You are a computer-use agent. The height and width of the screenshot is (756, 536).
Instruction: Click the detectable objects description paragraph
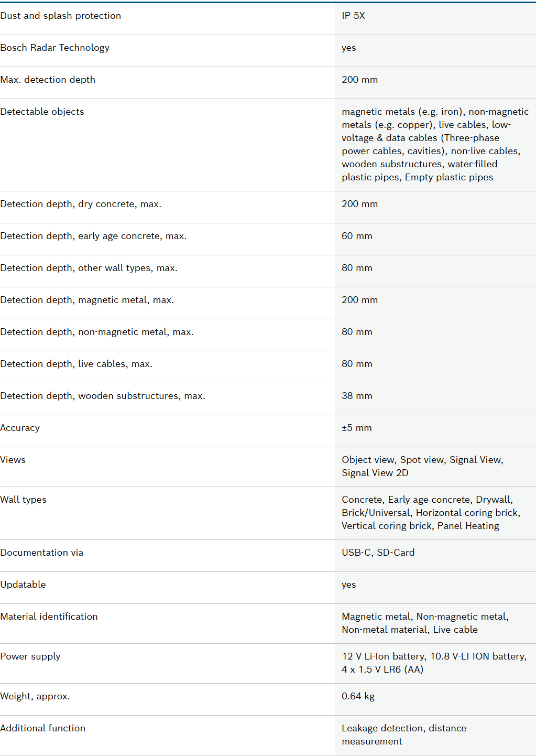[435, 144]
